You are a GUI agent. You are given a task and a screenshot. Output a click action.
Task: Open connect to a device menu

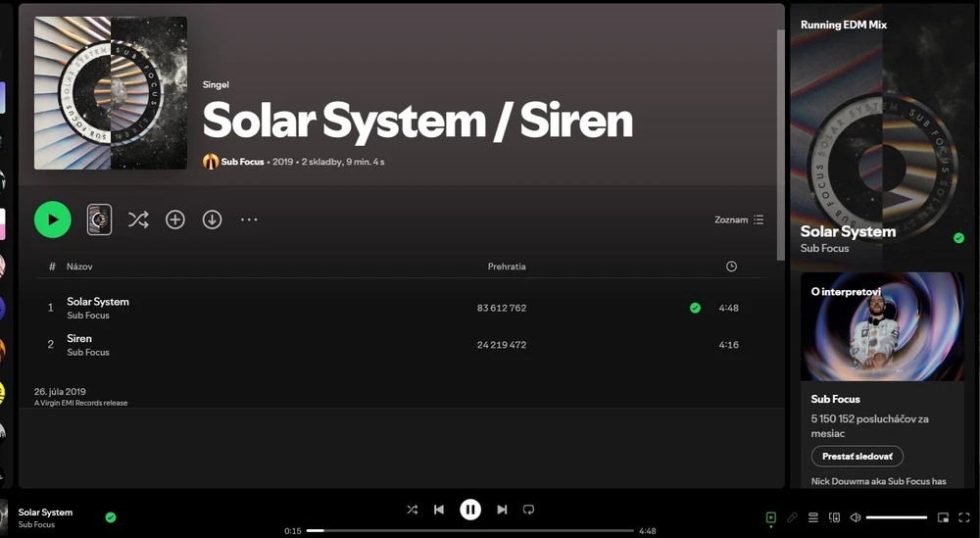click(x=834, y=517)
